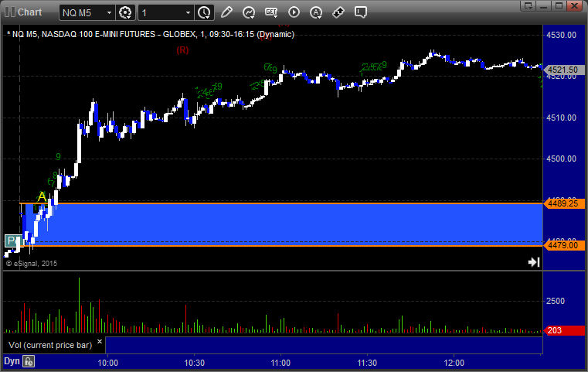588x372 pixels.
Task: Open the symbol settings gear icon
Action: pyautogui.click(x=125, y=12)
